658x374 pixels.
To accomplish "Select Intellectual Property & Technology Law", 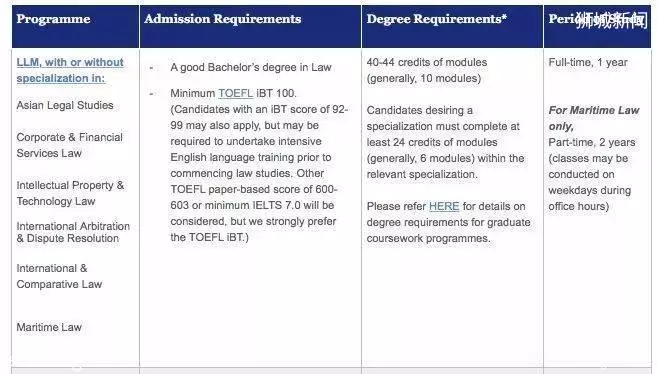I will click(70, 193).
